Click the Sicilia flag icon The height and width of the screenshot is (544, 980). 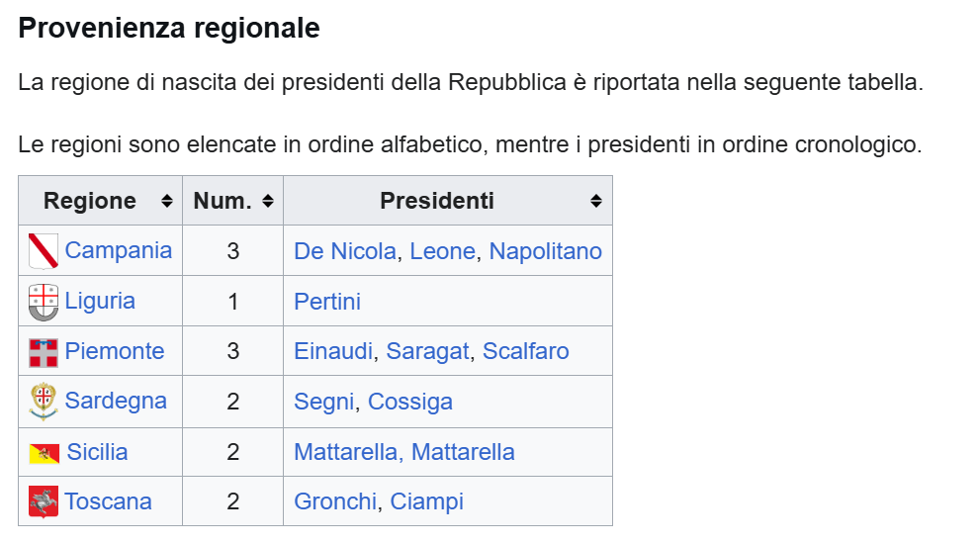[44, 453]
